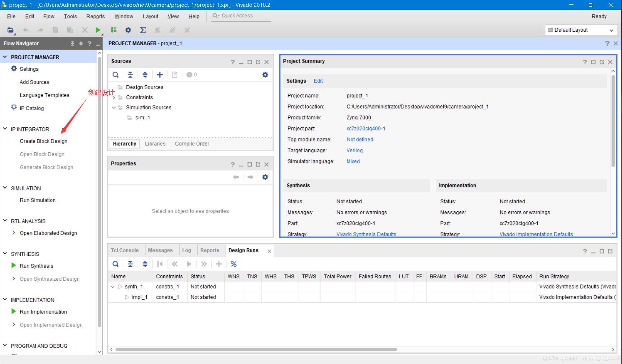Open the File menu

pyautogui.click(x=11, y=16)
